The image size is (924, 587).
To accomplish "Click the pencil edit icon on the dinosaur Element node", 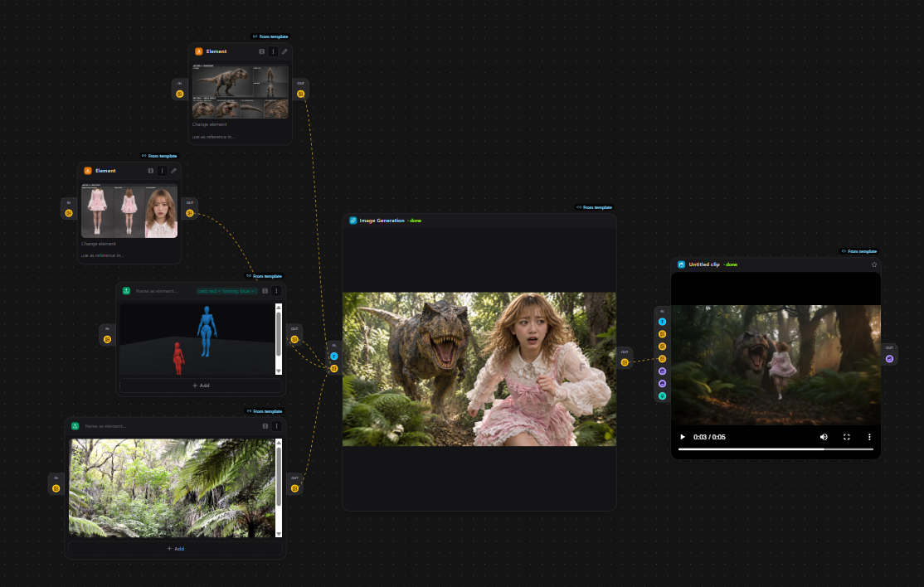I will 284,51.
